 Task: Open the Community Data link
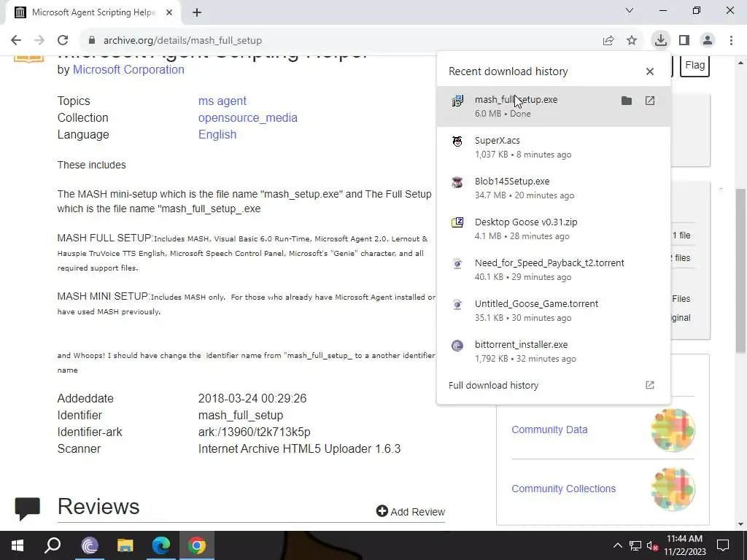click(549, 429)
